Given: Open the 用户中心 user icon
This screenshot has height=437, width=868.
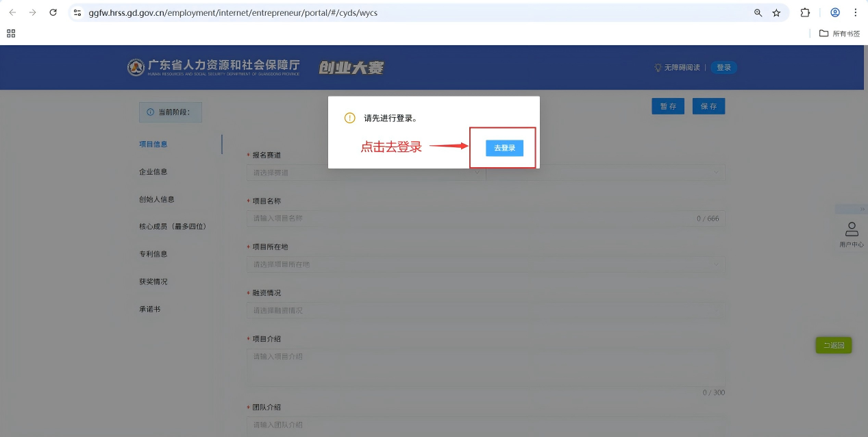Looking at the screenshot, I should click(x=852, y=233).
